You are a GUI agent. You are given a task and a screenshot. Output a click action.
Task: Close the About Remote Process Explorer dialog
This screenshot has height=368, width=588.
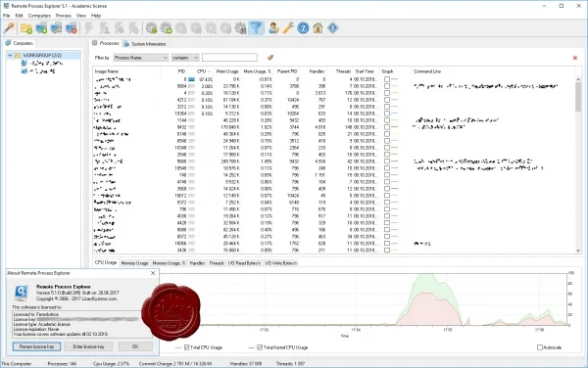pyautogui.click(x=153, y=273)
